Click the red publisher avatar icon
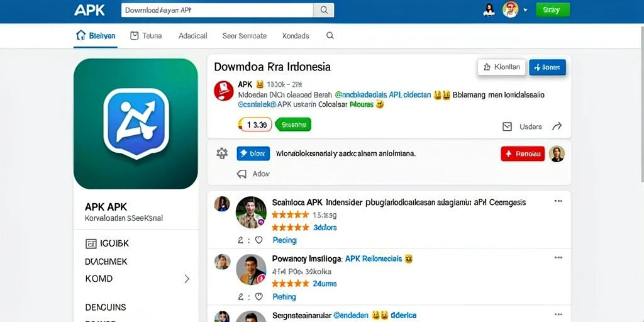The image size is (644, 322). point(224,91)
